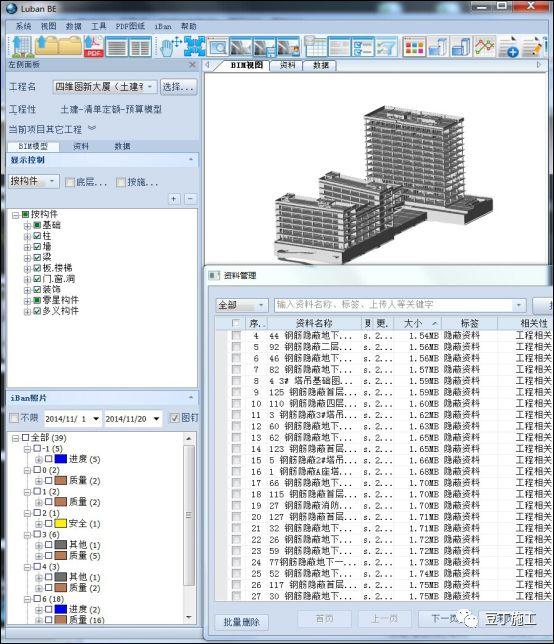554x644 pixels.
Task: Open the PDF图纸 menu
Action: click(130, 26)
